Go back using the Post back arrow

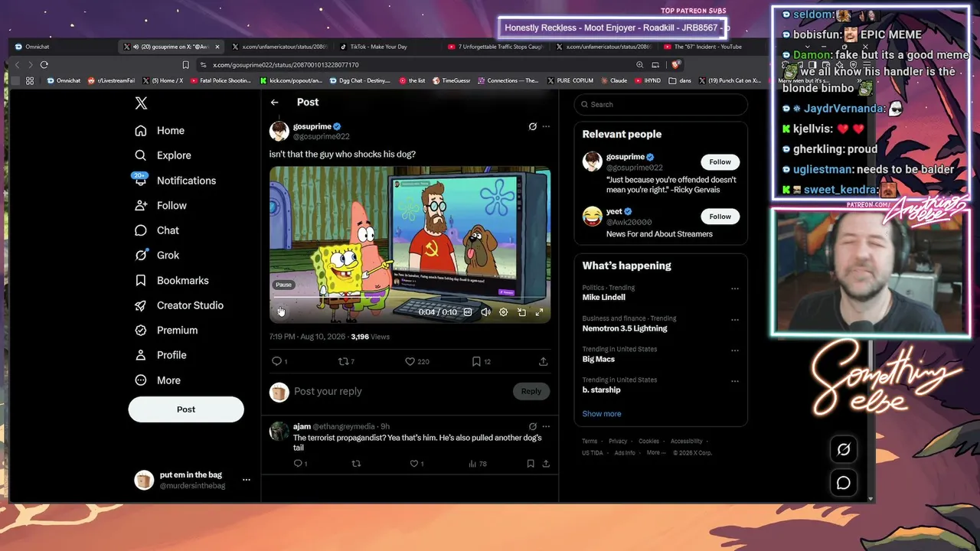click(x=274, y=103)
